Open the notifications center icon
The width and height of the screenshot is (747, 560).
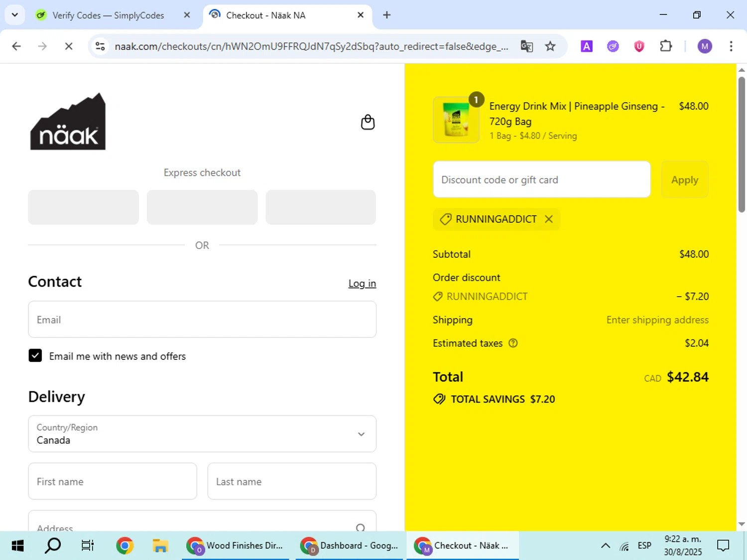723,546
